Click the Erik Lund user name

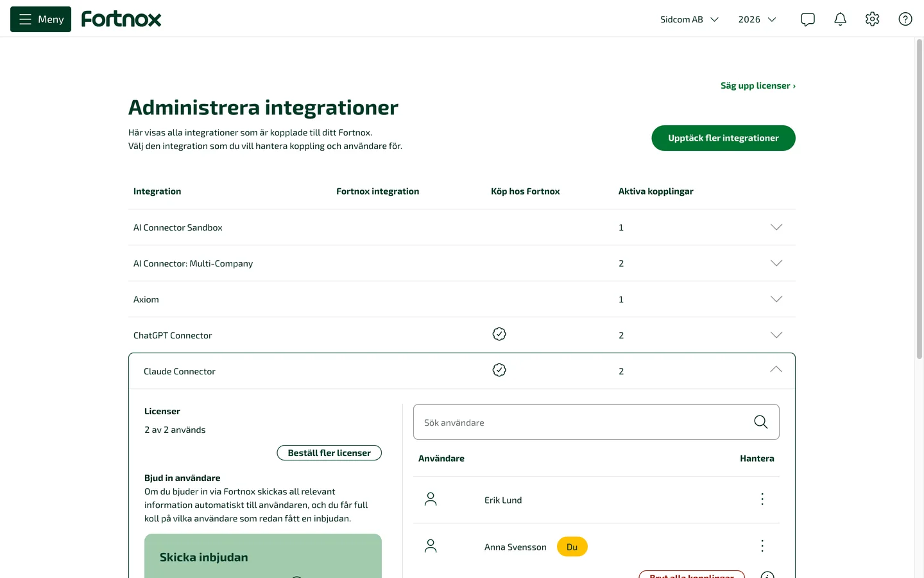(x=503, y=500)
